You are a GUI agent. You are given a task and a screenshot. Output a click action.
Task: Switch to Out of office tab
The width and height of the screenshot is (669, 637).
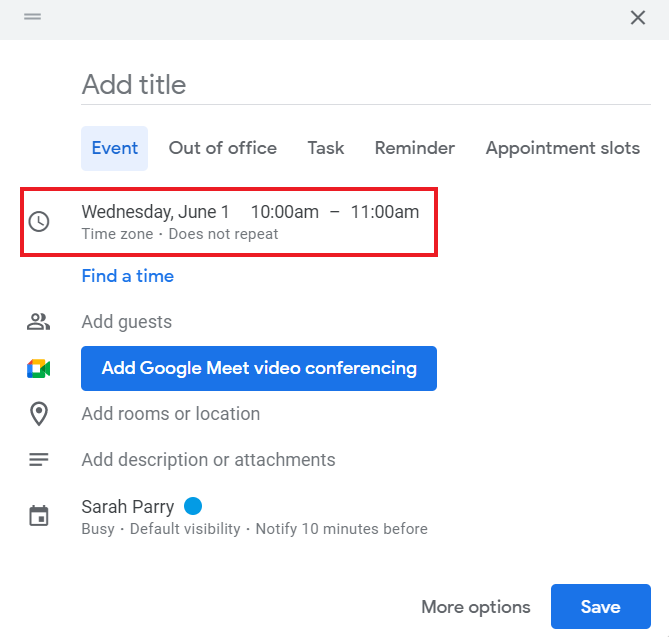(223, 148)
